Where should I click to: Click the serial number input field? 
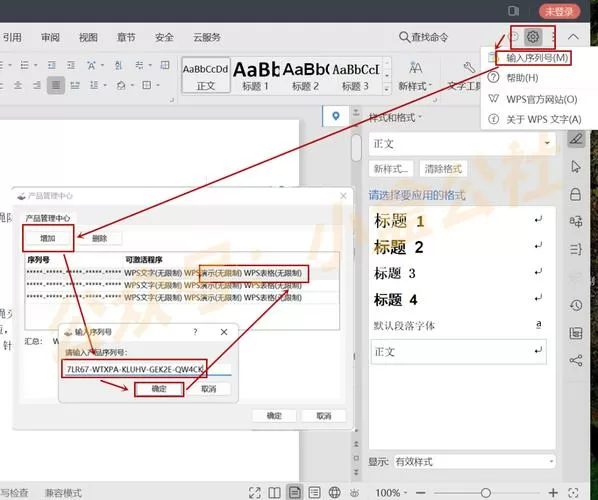point(148,369)
